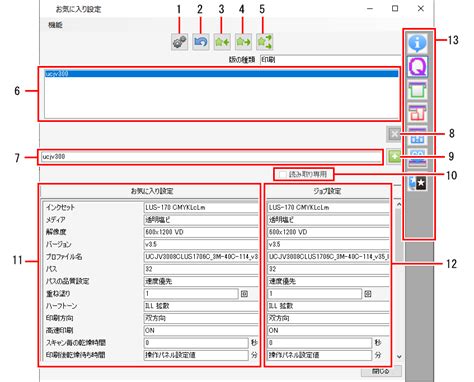
Task: Click インクセット value in お気に入り設定 column
Action: coord(201,207)
